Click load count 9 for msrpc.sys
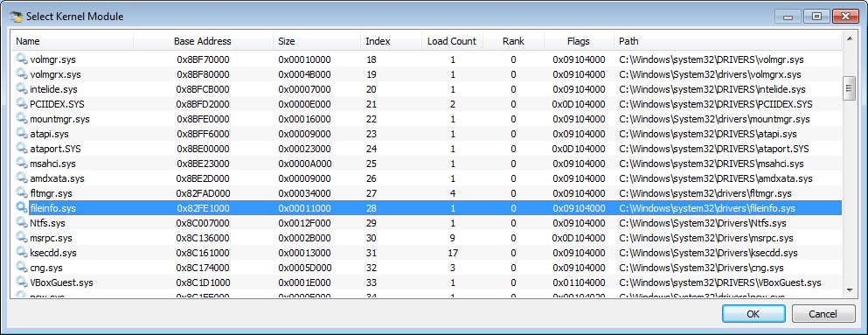This screenshot has width=868, height=335. click(x=452, y=238)
